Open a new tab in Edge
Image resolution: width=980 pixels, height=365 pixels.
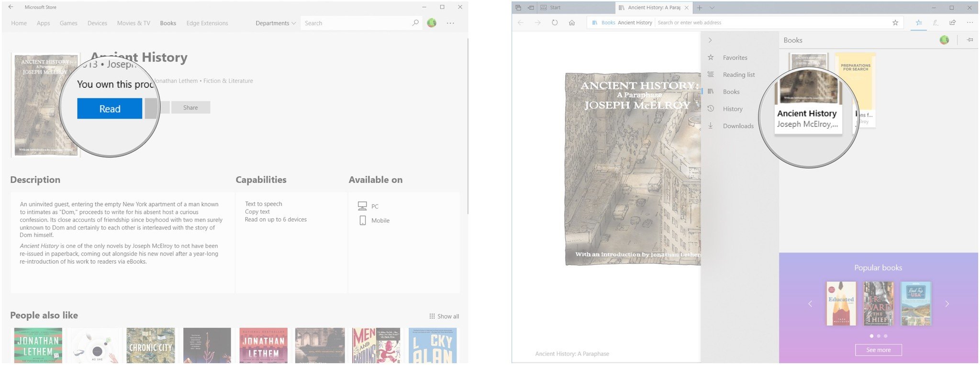click(700, 8)
